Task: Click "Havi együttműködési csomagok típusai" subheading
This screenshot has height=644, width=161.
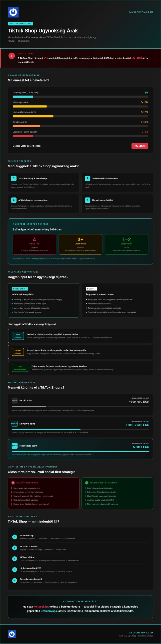Action: [x=32, y=324]
